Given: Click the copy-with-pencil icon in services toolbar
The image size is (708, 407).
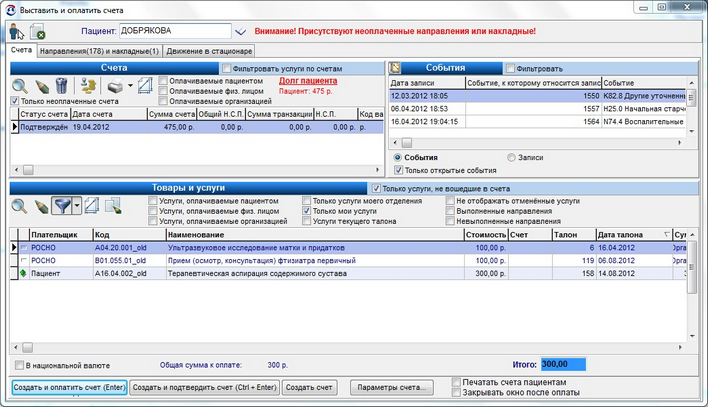Looking at the screenshot, I should [113, 206].
